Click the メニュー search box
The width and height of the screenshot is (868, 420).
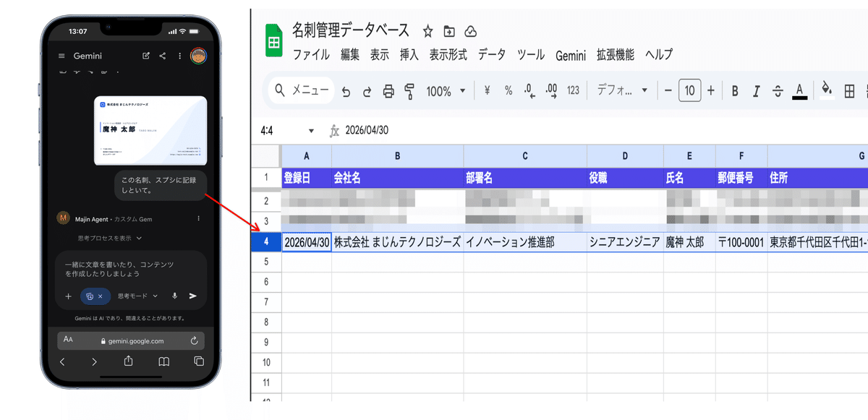tap(301, 91)
